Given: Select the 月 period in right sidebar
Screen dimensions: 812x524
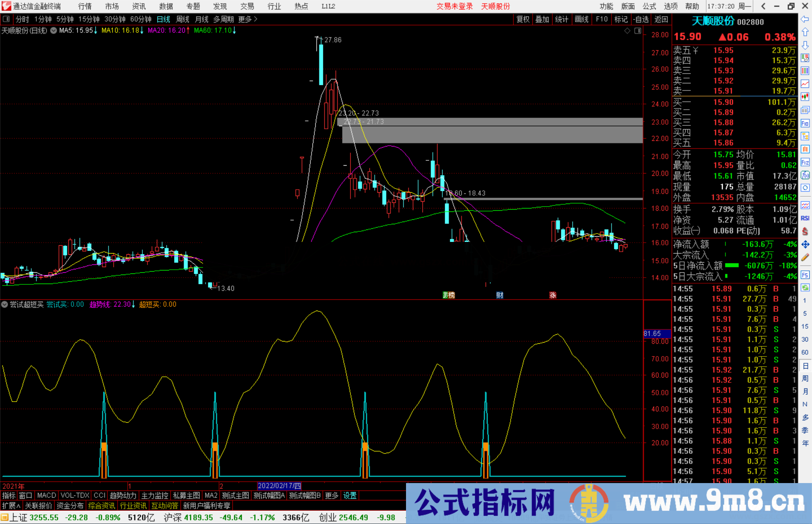Looking at the screenshot, I should click(805, 391).
